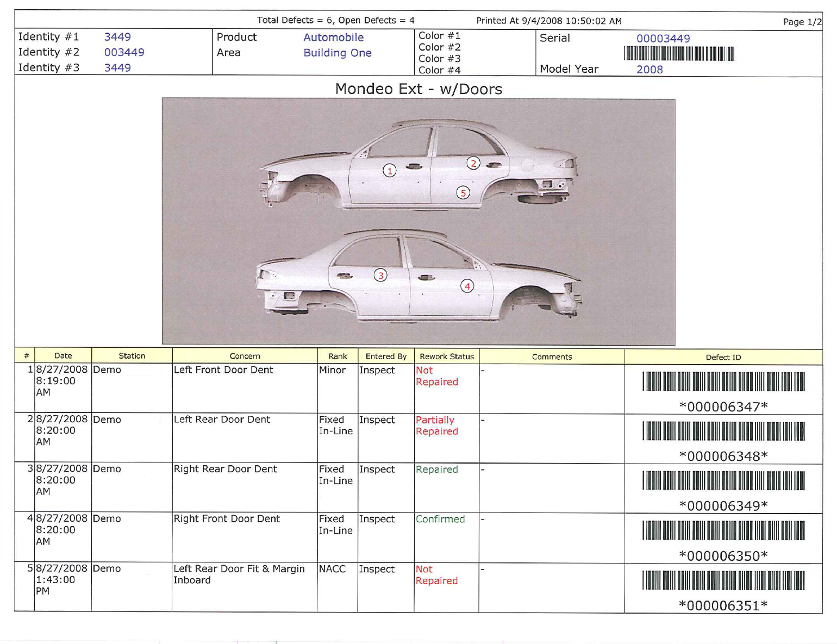Click the 'Color #1' label
This screenshot has height=644, width=837.
point(439,36)
